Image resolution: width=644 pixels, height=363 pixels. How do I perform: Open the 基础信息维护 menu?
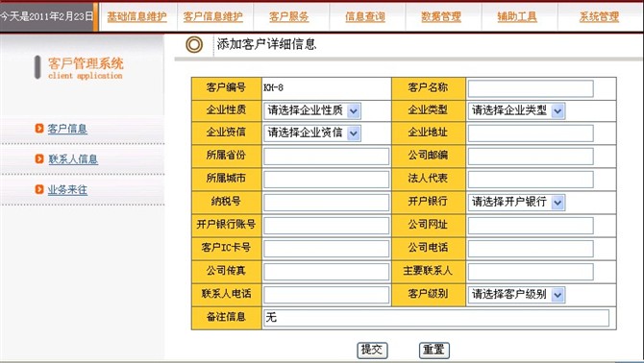click(x=137, y=17)
